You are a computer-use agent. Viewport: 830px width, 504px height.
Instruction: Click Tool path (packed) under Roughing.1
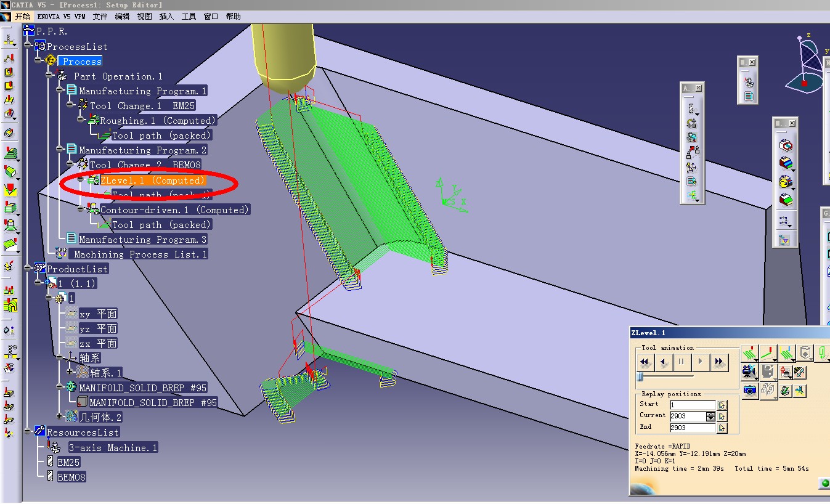(161, 136)
